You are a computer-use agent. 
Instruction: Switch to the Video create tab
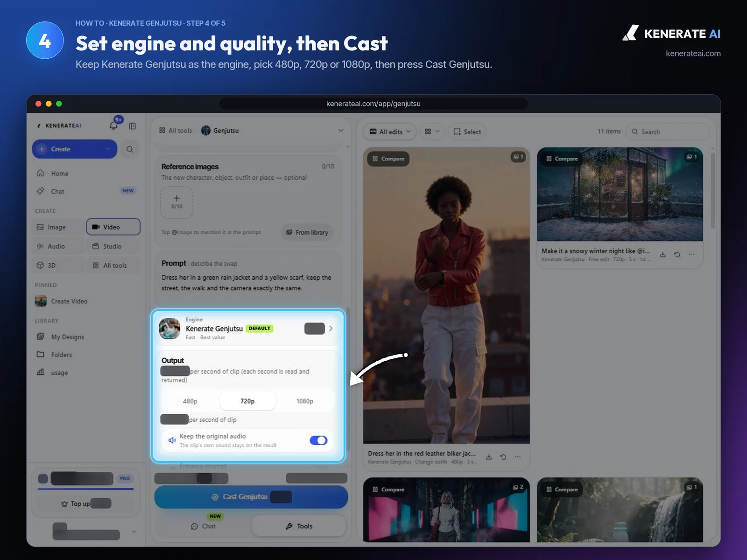click(113, 227)
